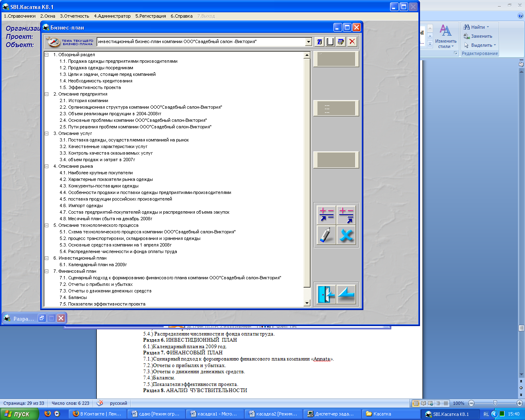The image size is (525, 420).
Task: Click Word's zoom slider handle
Action: (x=495, y=403)
